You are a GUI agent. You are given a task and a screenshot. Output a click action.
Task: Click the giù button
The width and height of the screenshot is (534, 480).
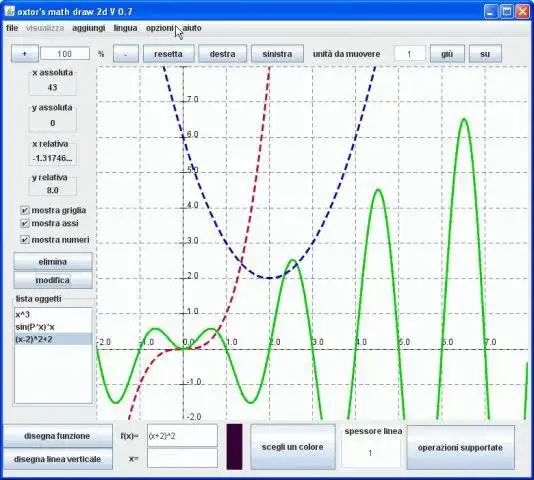[447, 54]
